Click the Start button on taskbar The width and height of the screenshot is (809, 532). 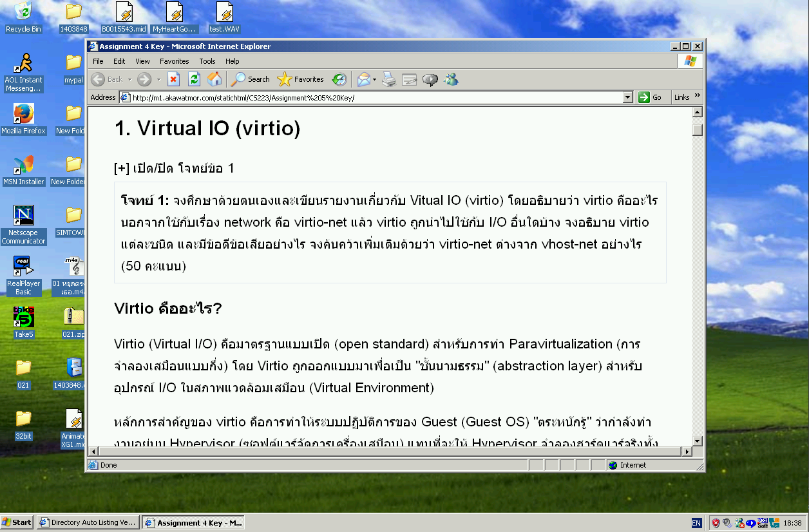(17, 522)
